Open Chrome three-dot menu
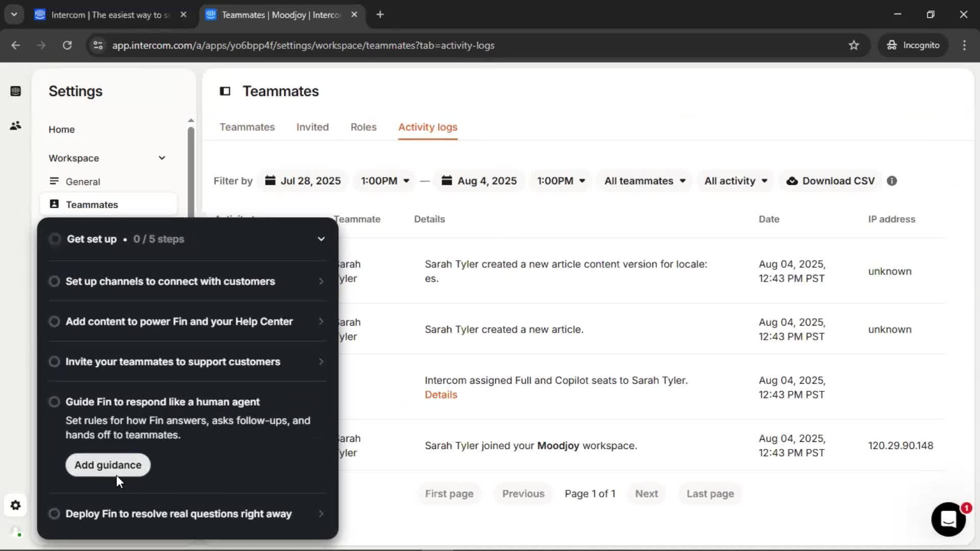 964,45
